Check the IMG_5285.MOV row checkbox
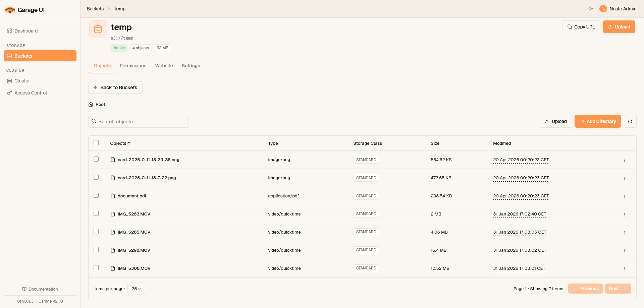 (x=96, y=231)
